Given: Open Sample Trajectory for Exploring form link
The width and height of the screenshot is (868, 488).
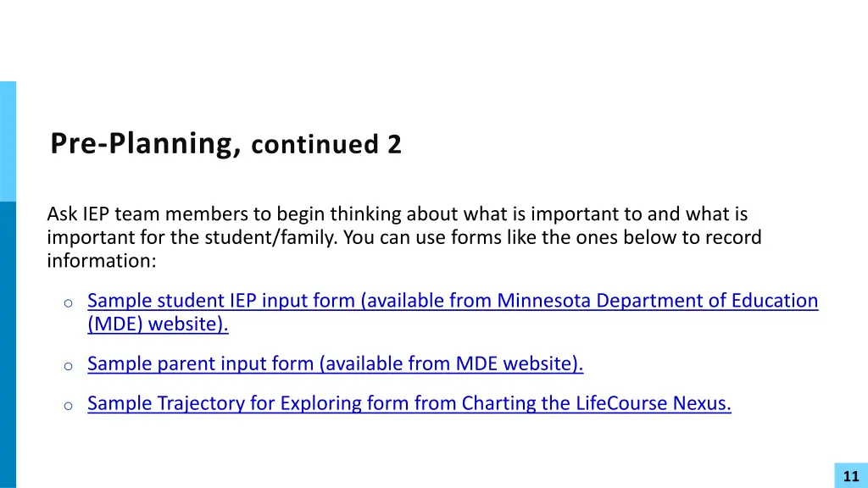Looking at the screenshot, I should pyautogui.click(x=409, y=403).
